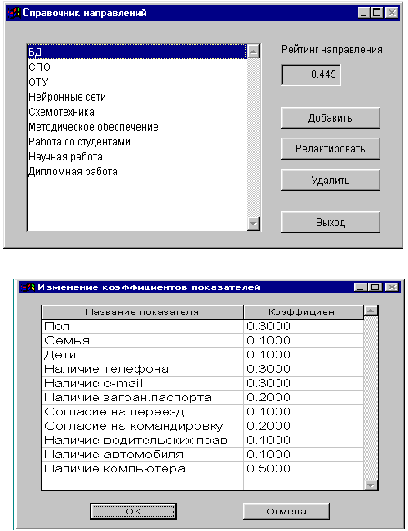Click the directions list scroll-down arrow
The image size is (408, 531).
[254, 224]
